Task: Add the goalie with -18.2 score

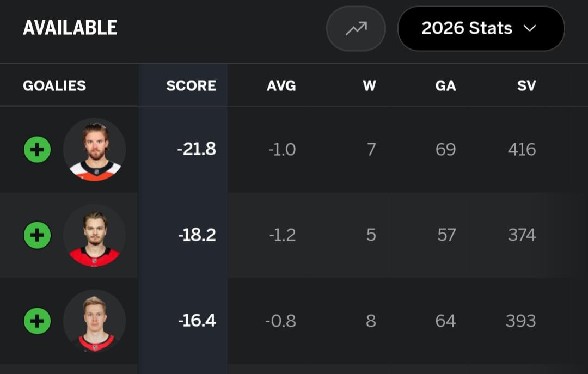Action: click(x=37, y=235)
